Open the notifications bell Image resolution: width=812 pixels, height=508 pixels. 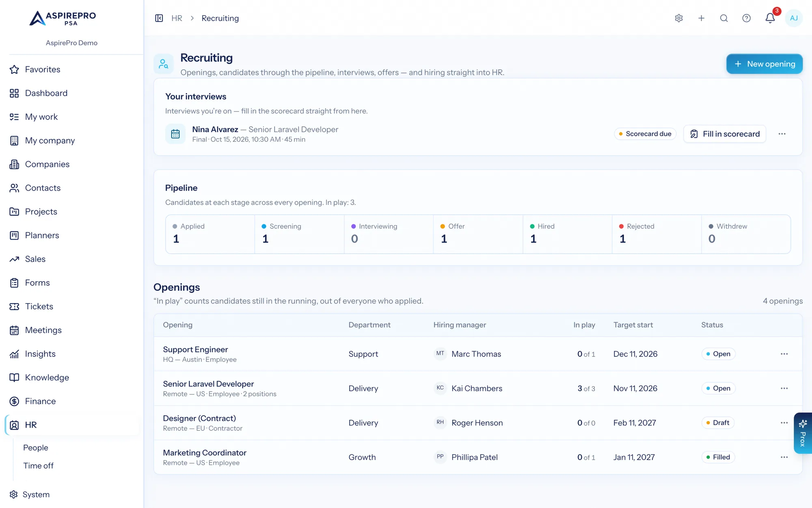(x=770, y=18)
